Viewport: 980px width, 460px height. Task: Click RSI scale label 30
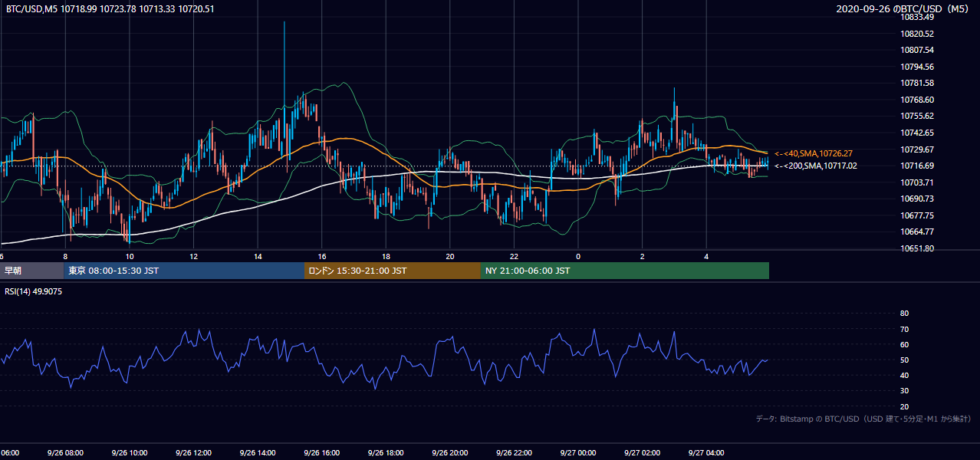pyautogui.click(x=904, y=391)
